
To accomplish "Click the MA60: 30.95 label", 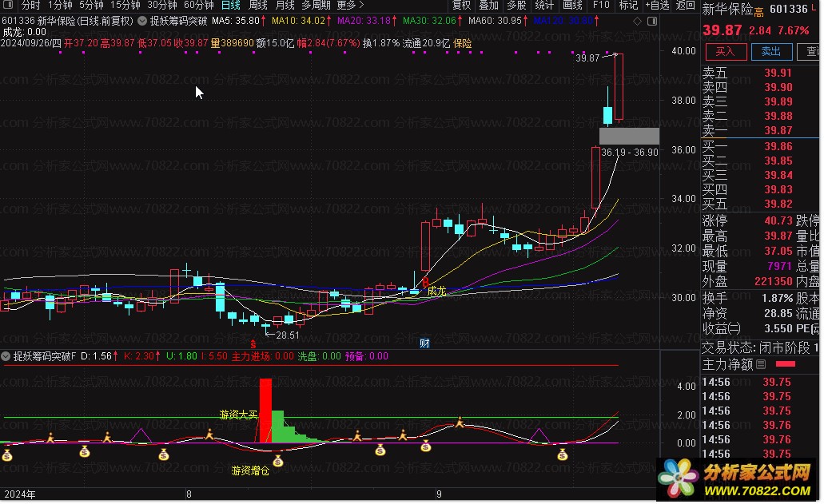I will [x=495, y=21].
